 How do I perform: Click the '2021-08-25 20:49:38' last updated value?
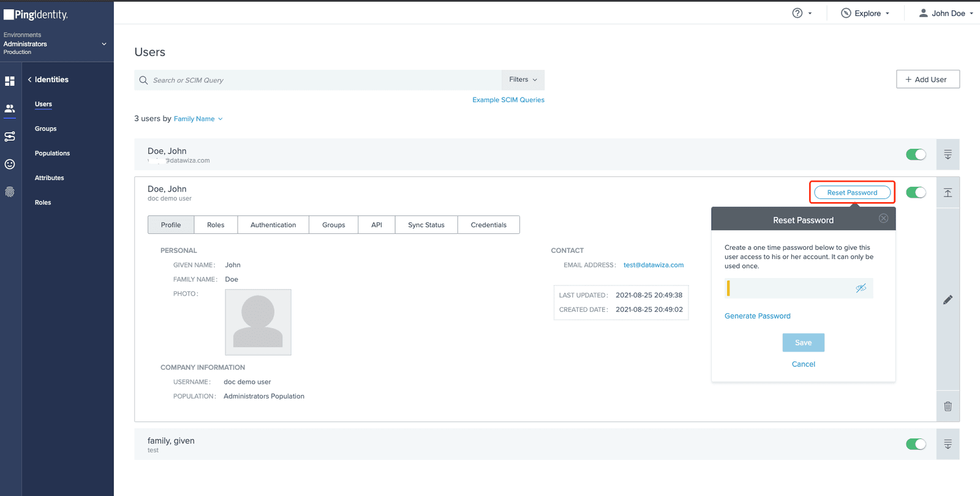click(649, 295)
